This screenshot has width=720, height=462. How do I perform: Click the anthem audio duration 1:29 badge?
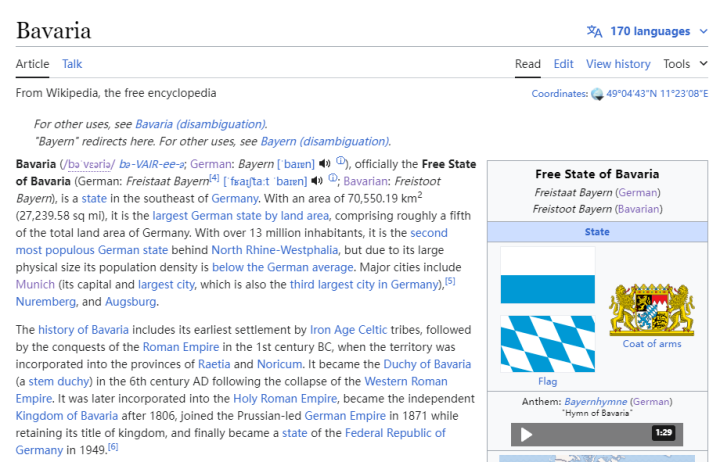pos(663,433)
